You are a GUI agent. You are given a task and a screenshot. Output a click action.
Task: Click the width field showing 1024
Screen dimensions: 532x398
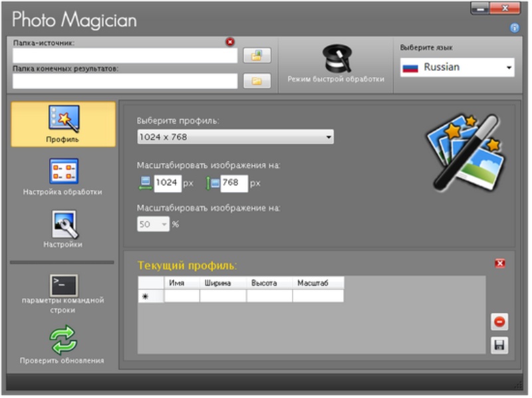167,183
